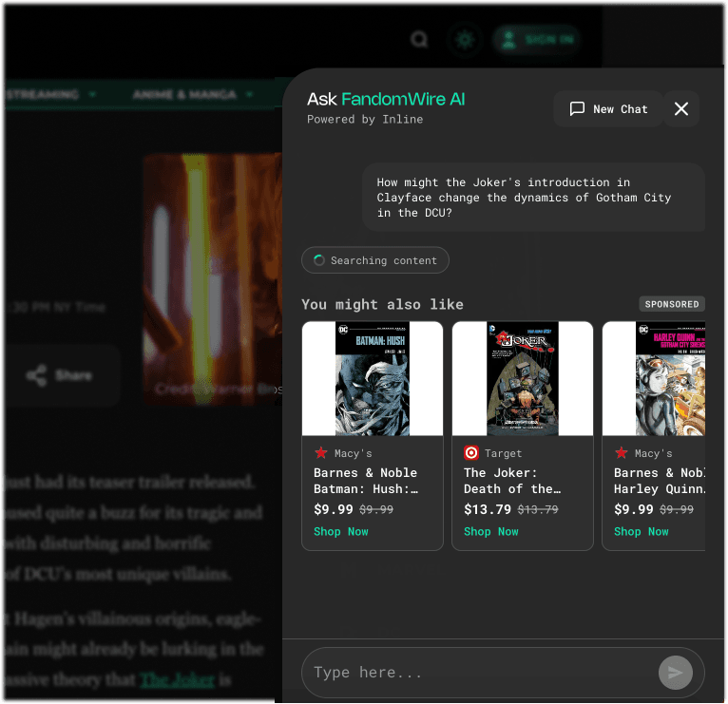The width and height of the screenshot is (728, 704).
Task: Click the 'Powered by Inline' text
Action: point(365,120)
